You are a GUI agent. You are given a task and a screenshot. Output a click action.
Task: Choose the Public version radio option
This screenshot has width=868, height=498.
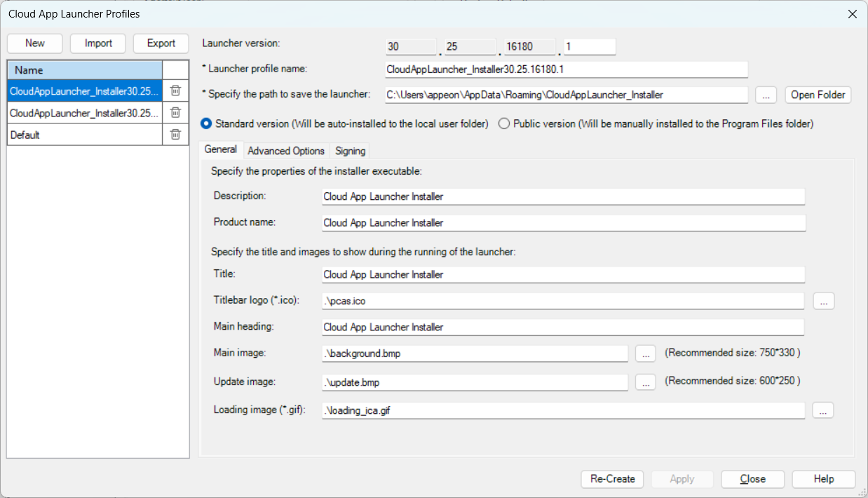pos(503,123)
